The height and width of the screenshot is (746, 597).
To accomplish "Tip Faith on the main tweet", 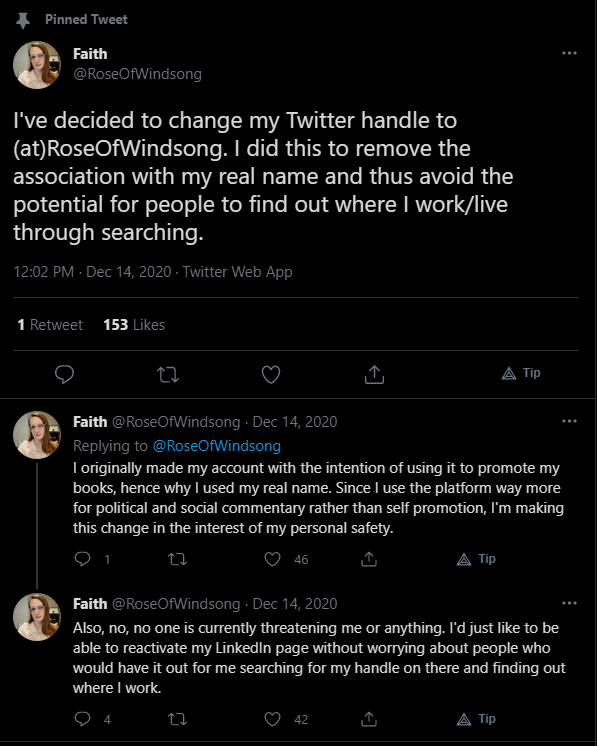I will point(521,373).
